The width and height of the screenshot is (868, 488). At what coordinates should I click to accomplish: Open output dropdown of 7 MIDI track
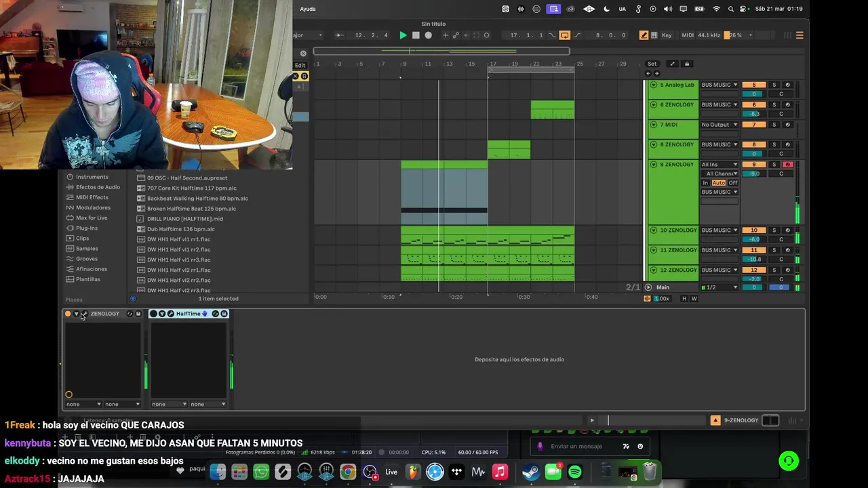[719, 125]
